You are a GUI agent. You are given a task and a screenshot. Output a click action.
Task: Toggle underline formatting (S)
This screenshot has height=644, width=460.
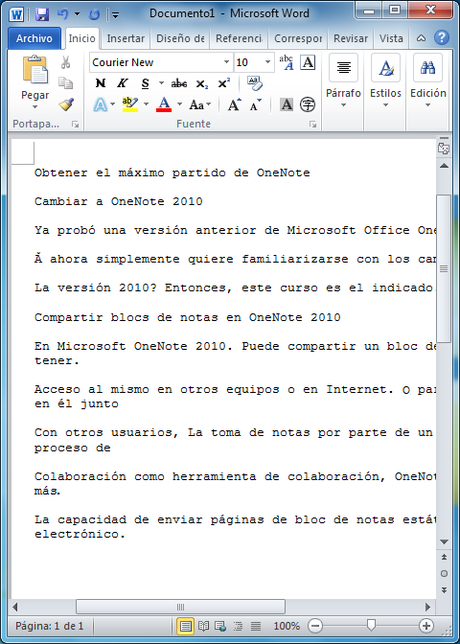coord(145,83)
